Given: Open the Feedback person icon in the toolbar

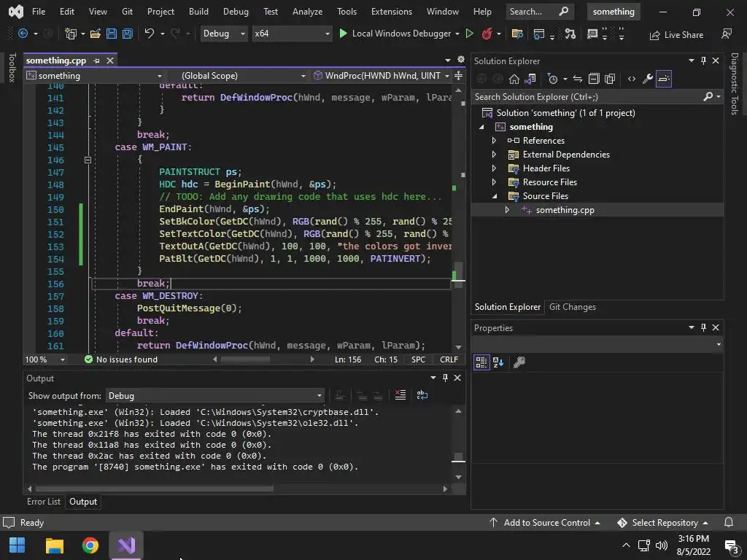Looking at the screenshot, I should [x=727, y=34].
